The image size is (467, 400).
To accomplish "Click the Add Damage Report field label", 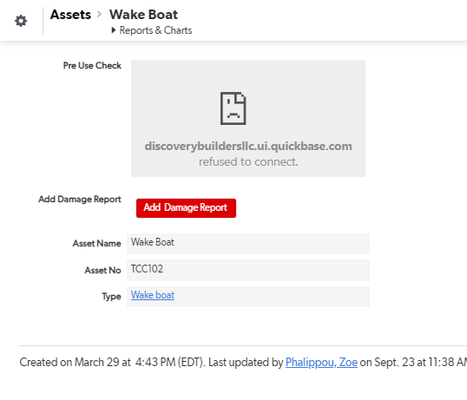I will point(80,199).
